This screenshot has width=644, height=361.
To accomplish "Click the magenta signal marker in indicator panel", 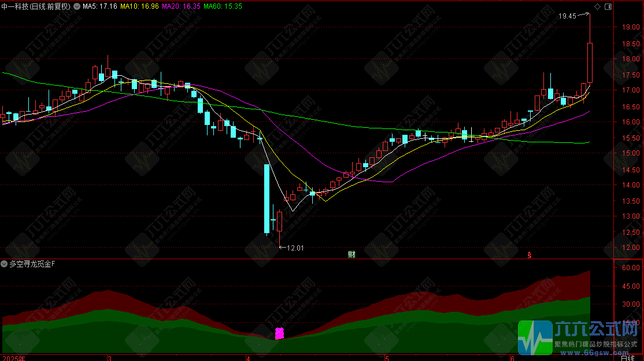I will (x=280, y=333).
